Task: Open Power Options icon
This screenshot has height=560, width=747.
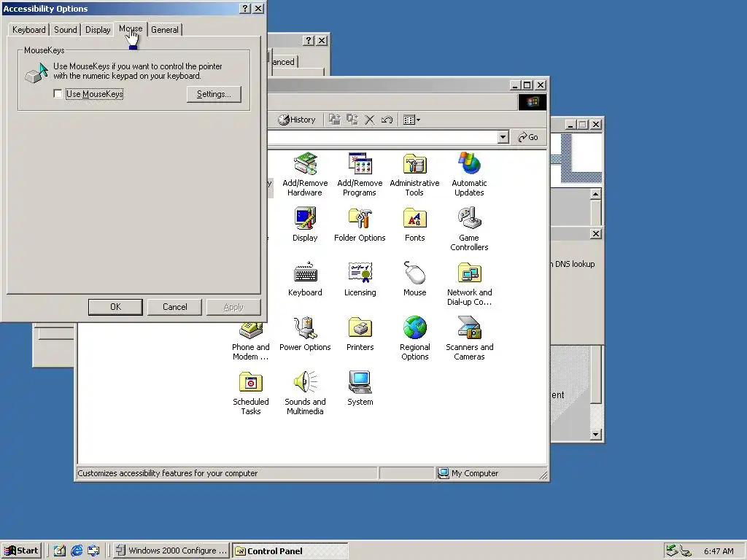Action: [x=305, y=334]
